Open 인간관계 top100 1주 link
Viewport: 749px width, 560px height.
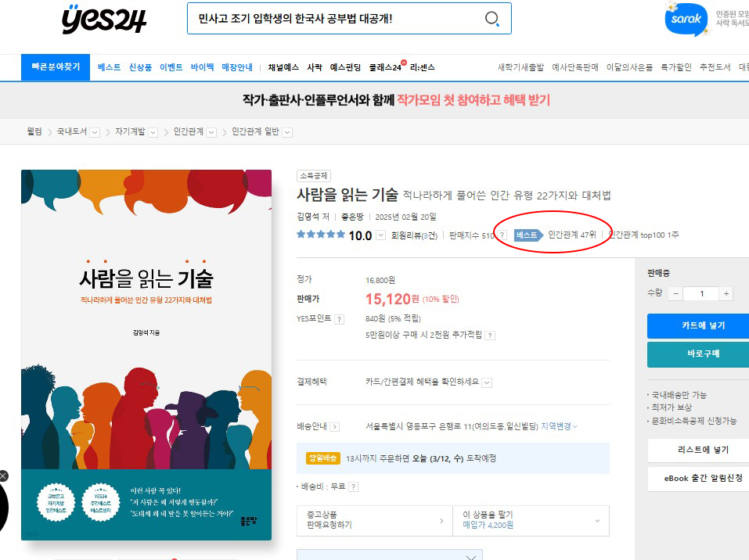pos(643,235)
